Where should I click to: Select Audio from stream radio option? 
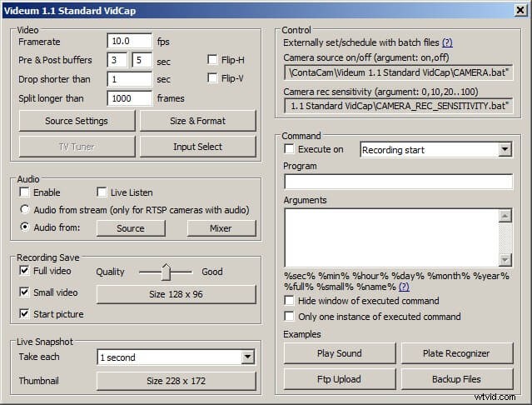click(24, 209)
